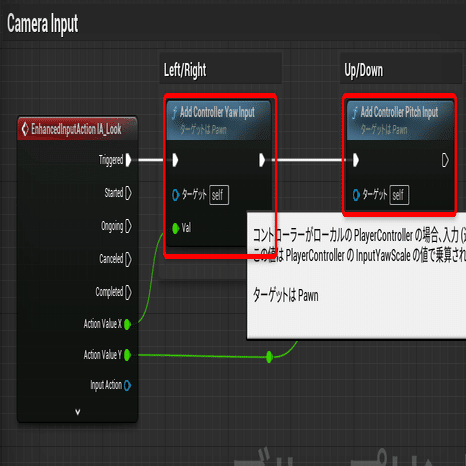466x466 pixels.
Task: Select the Add Controller Pitch Input node title
Action: [x=399, y=112]
